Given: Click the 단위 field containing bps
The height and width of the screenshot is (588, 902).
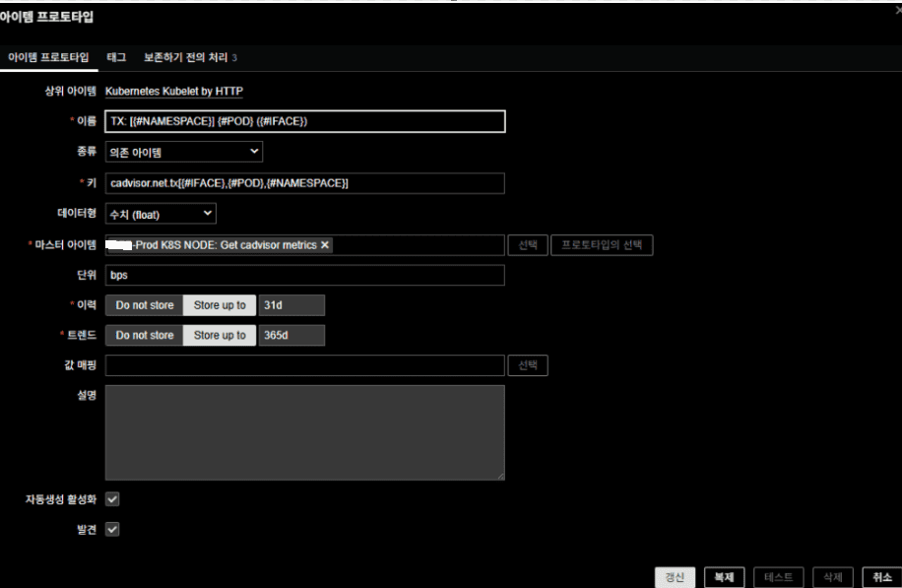Looking at the screenshot, I should pos(305,276).
